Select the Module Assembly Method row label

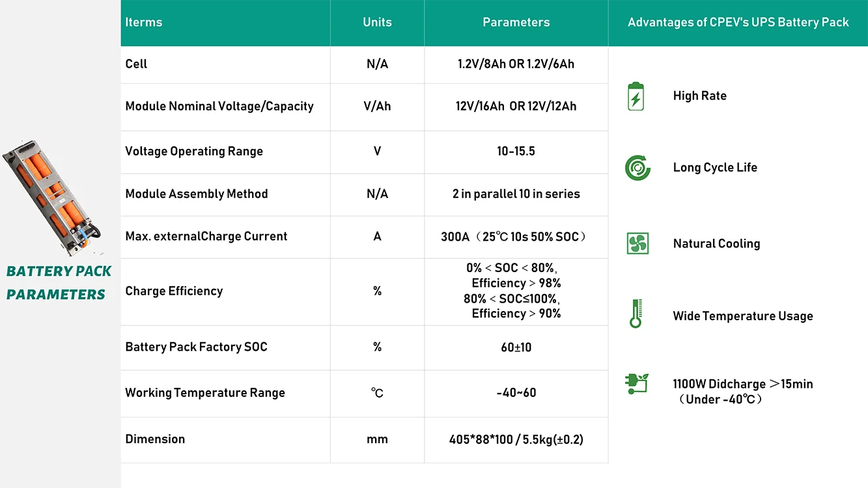[197, 194]
